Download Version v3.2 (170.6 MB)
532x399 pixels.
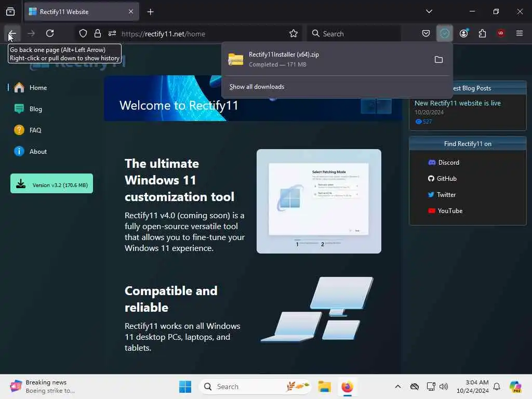(51, 183)
